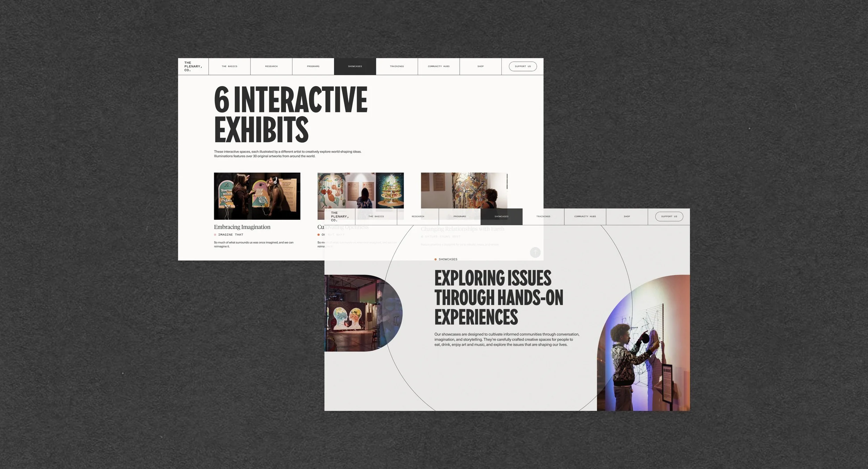Open Research tab in upper page navigation

[x=271, y=66]
